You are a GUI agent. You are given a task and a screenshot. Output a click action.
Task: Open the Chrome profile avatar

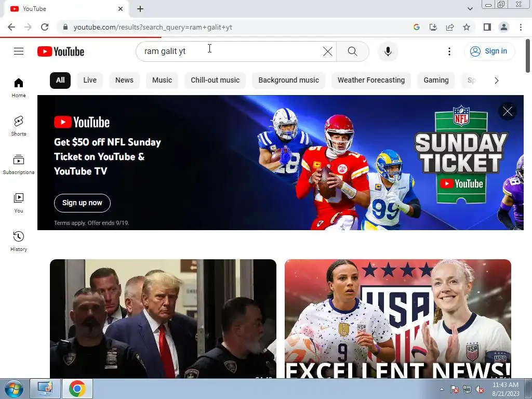tap(504, 27)
